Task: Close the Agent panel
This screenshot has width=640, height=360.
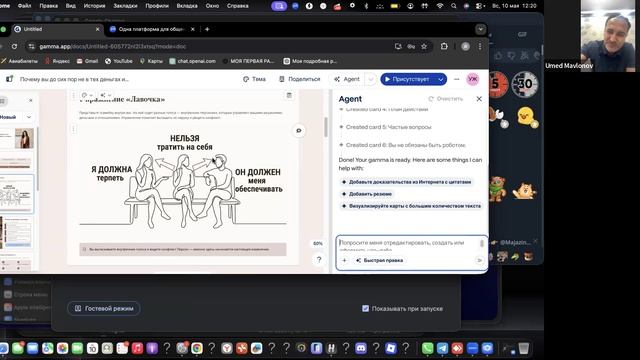Action: click(x=479, y=99)
